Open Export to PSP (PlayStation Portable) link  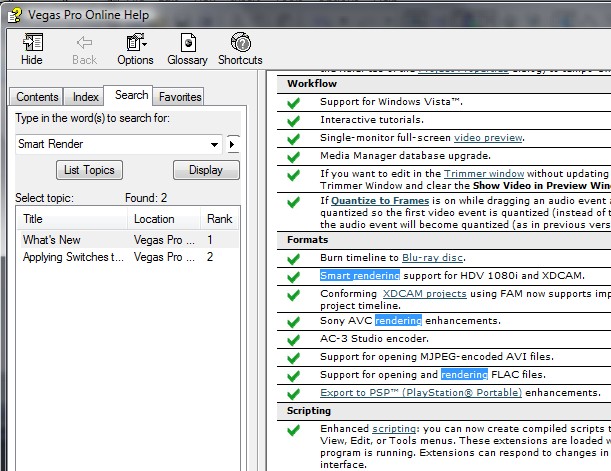point(421,393)
